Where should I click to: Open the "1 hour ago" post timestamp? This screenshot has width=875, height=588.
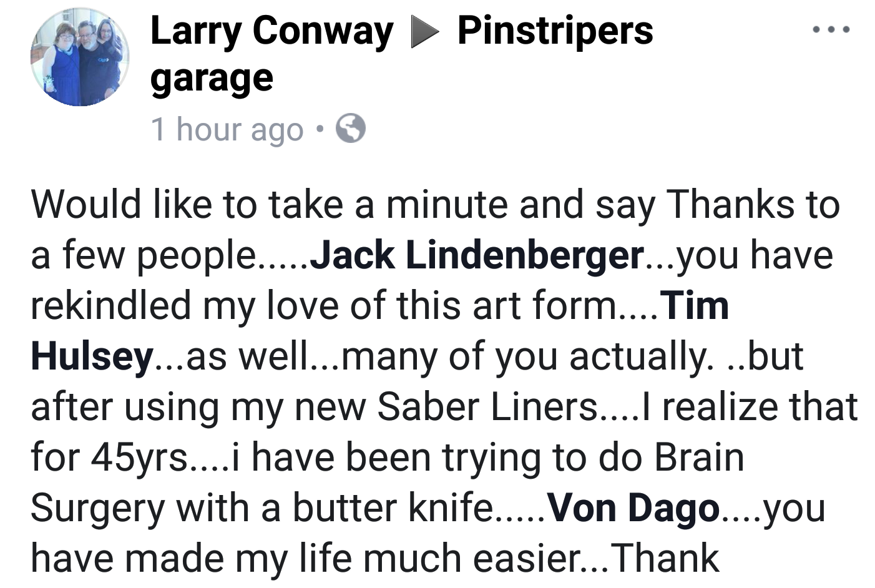(x=227, y=129)
